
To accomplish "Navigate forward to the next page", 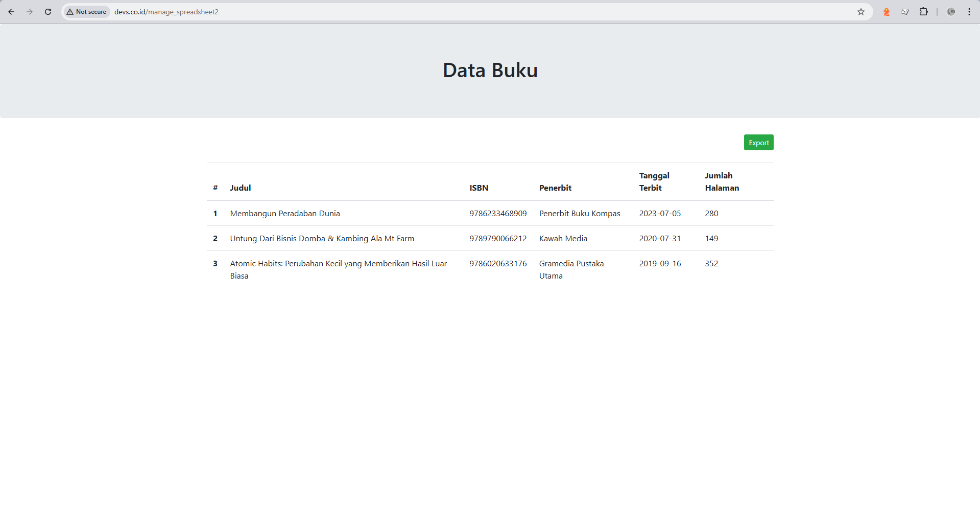I will [x=30, y=11].
